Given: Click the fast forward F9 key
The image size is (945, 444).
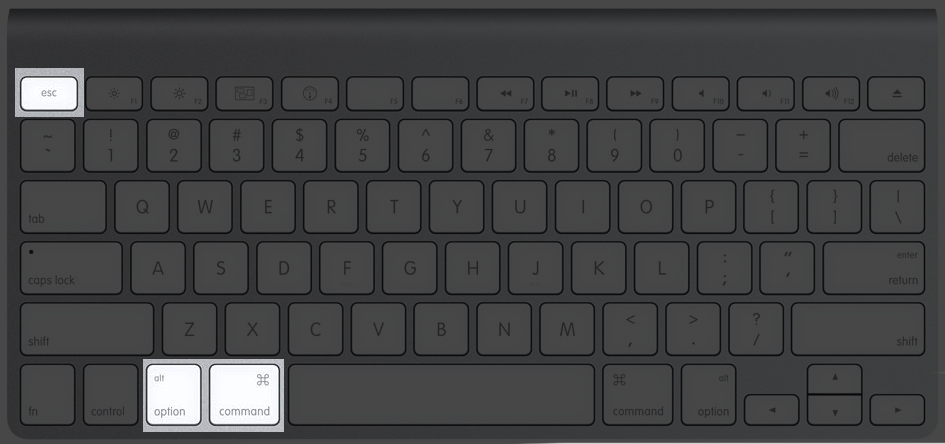Looking at the screenshot, I should click(635, 93).
